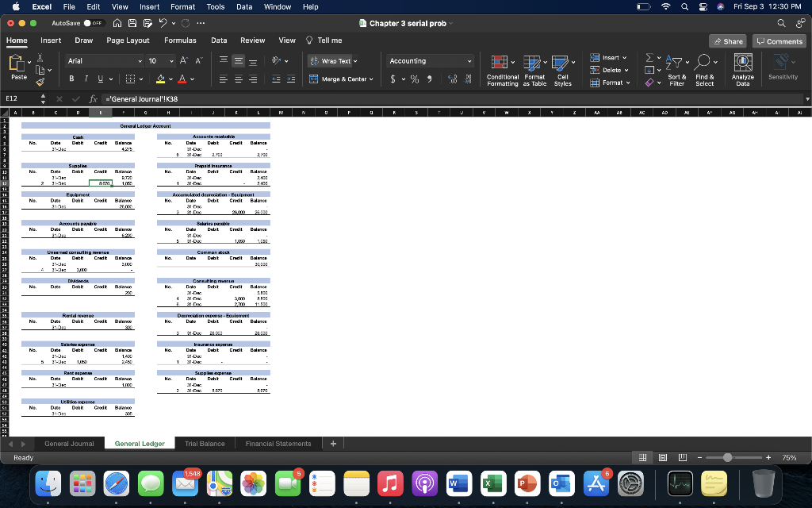Switch to the Trial Balance sheet tab
Image resolution: width=812 pixels, height=508 pixels.
click(x=205, y=444)
